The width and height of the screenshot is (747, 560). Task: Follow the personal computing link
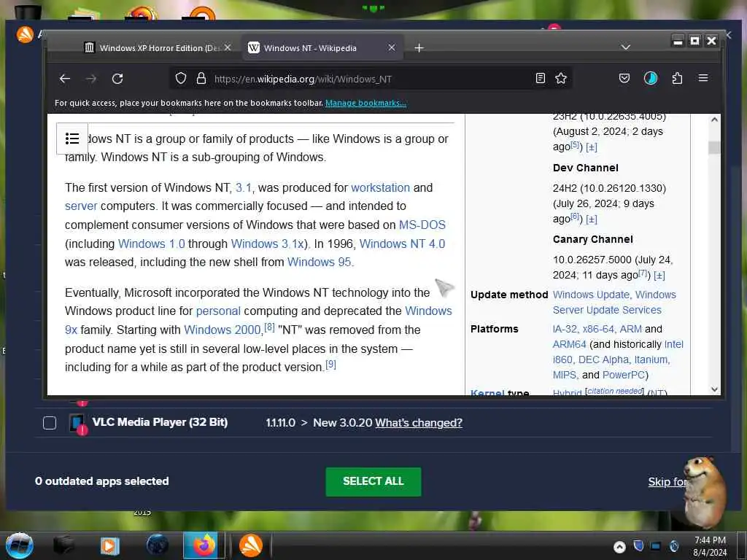218,311
